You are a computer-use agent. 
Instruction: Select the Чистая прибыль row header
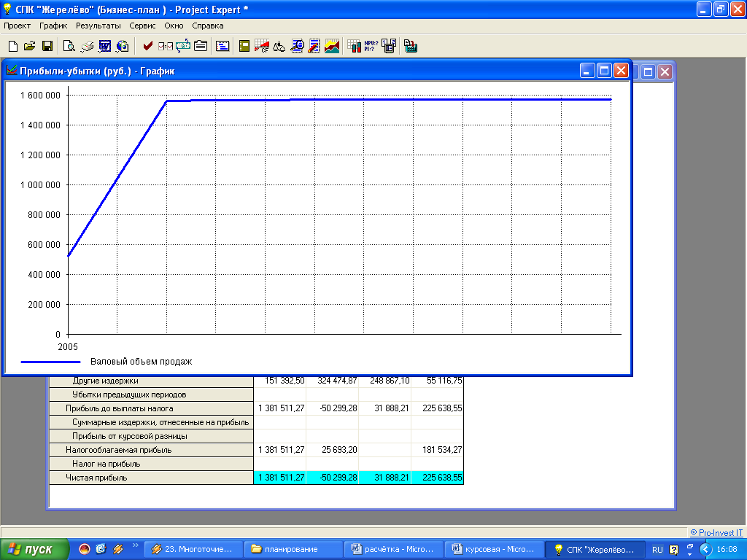[152, 478]
